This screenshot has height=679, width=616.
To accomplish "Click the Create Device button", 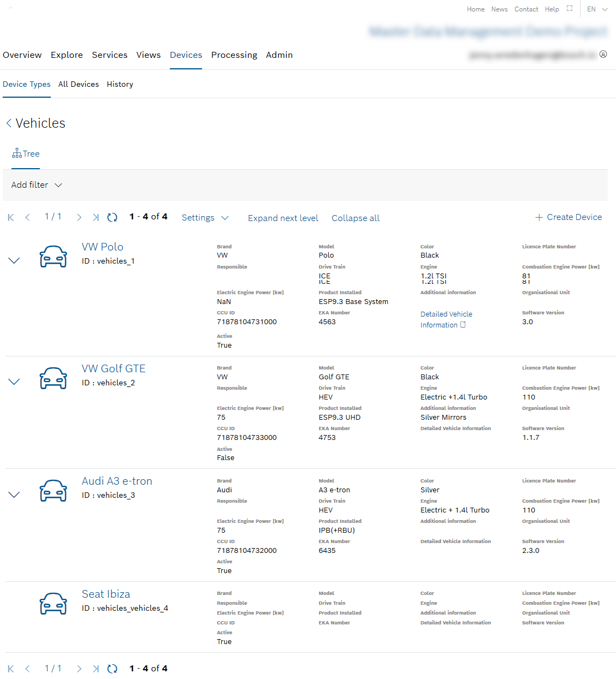I will pos(568,217).
